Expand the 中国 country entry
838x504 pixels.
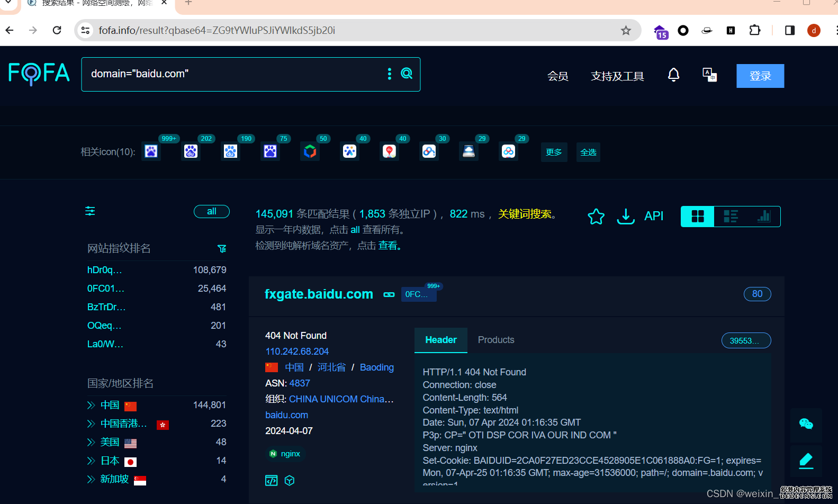pyautogui.click(x=91, y=406)
